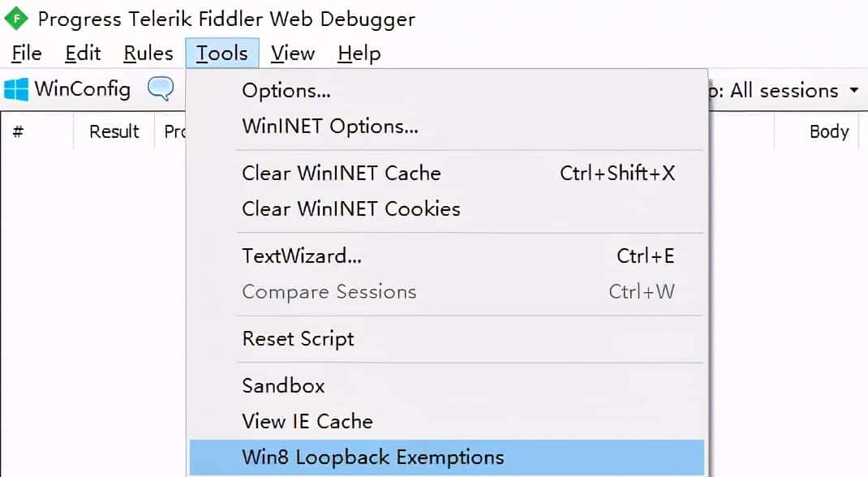Click the speech bubble comment icon
The image size is (868, 477).
click(161, 89)
